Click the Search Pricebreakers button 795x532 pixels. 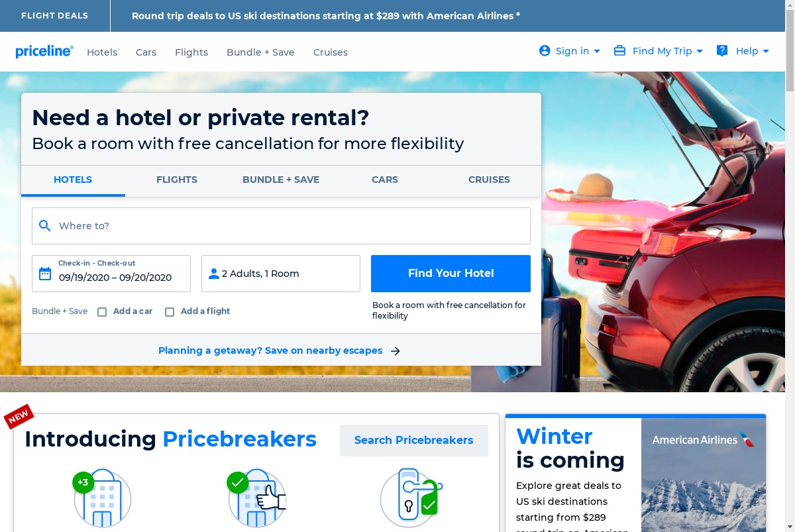pyautogui.click(x=414, y=441)
